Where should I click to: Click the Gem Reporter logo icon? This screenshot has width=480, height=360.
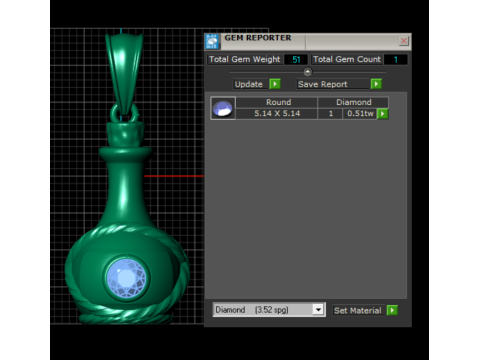tap(212, 41)
